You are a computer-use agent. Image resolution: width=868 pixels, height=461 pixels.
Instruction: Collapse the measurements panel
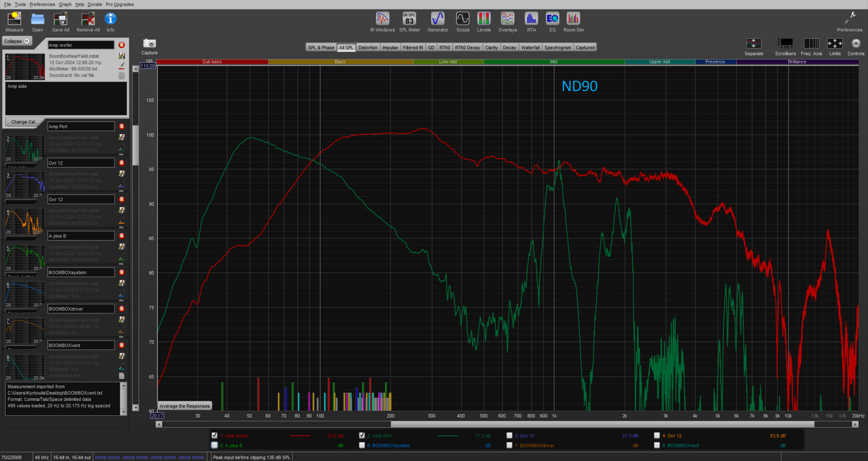(x=17, y=41)
